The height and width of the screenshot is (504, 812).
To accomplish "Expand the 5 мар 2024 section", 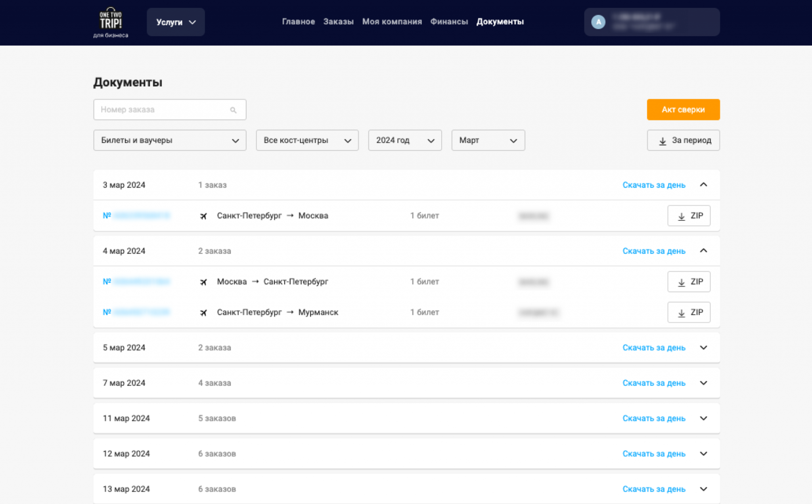I will pyautogui.click(x=703, y=347).
